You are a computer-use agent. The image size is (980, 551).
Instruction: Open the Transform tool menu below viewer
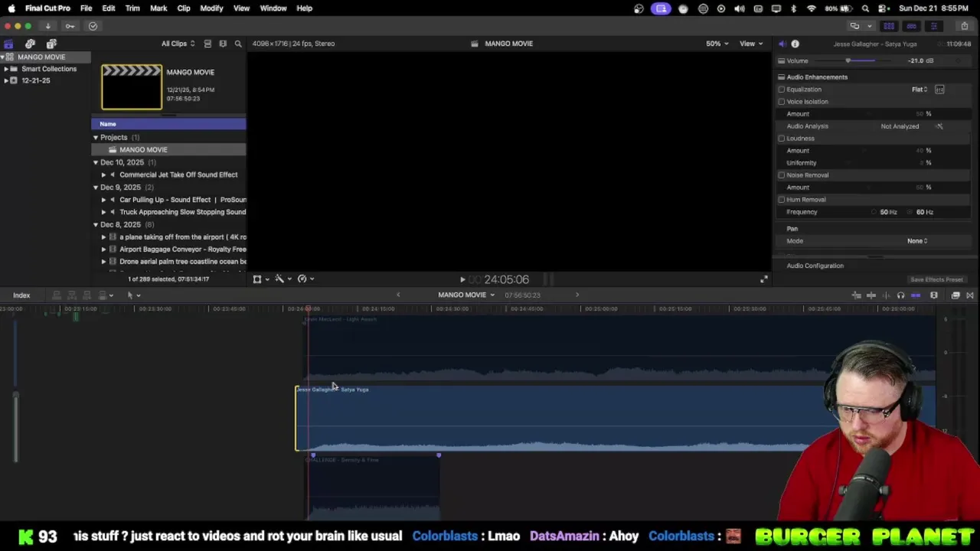[260, 279]
